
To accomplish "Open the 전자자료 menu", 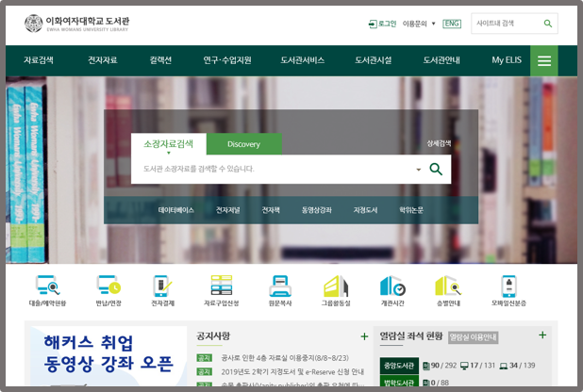I will [102, 60].
